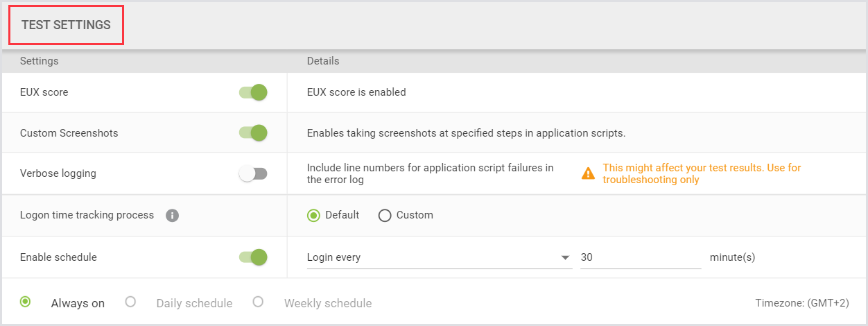Click the Details column header
This screenshot has width=868, height=326.
(x=323, y=61)
